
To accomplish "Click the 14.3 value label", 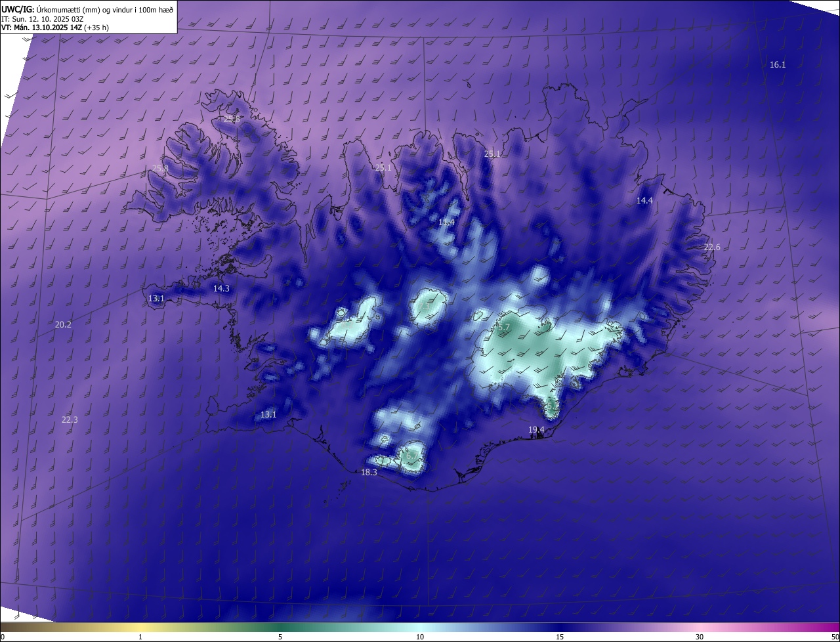I will coord(222,288).
